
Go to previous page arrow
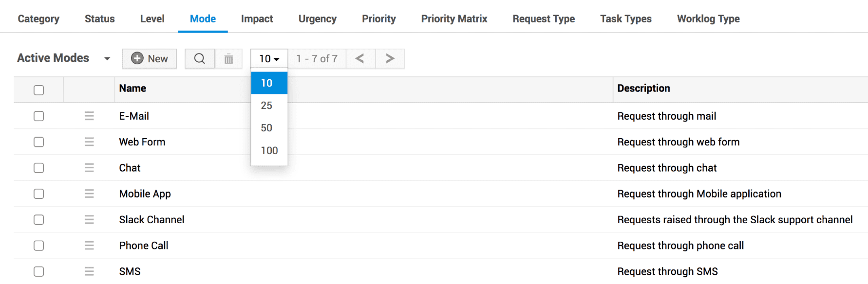point(360,59)
